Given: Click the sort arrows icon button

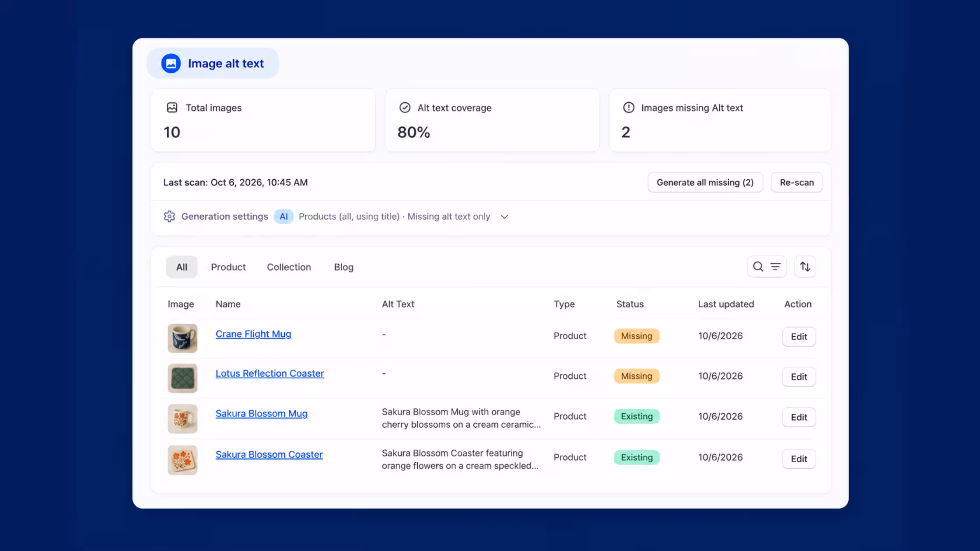Looking at the screenshot, I should click(805, 267).
